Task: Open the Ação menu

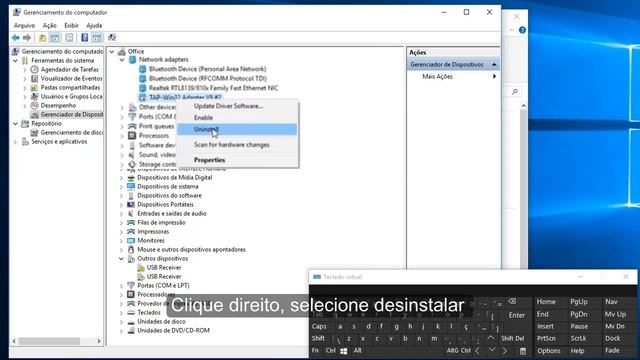Action: [49, 25]
